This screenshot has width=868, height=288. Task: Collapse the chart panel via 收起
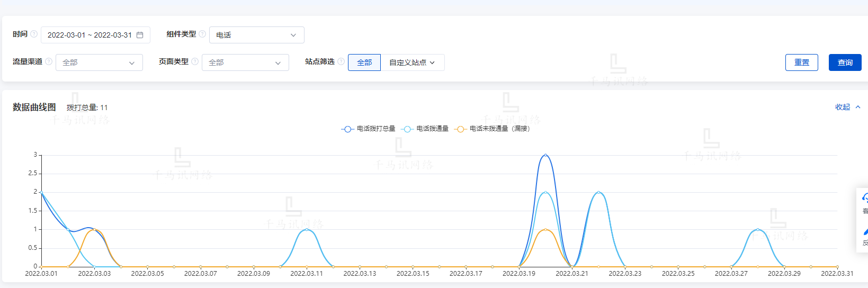click(x=847, y=107)
